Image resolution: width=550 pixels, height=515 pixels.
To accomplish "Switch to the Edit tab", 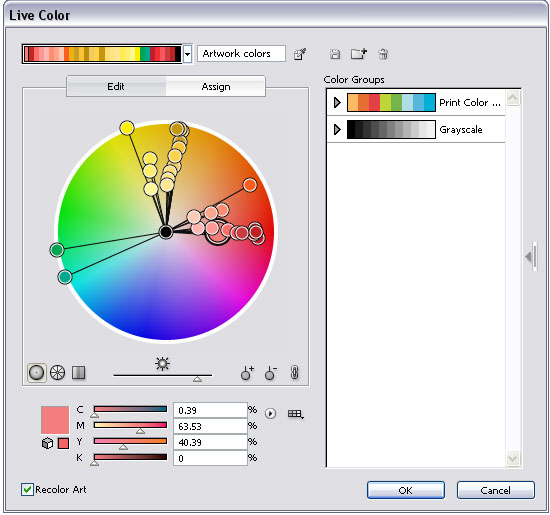I will (x=116, y=86).
